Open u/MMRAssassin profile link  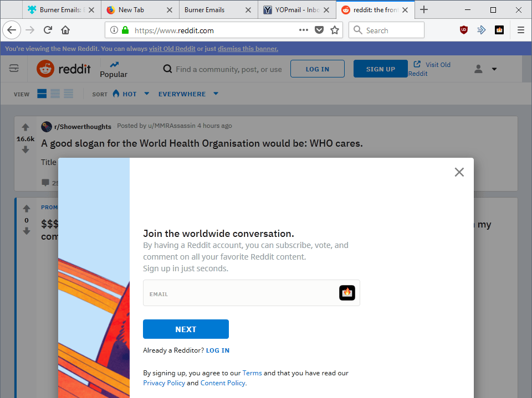click(172, 126)
